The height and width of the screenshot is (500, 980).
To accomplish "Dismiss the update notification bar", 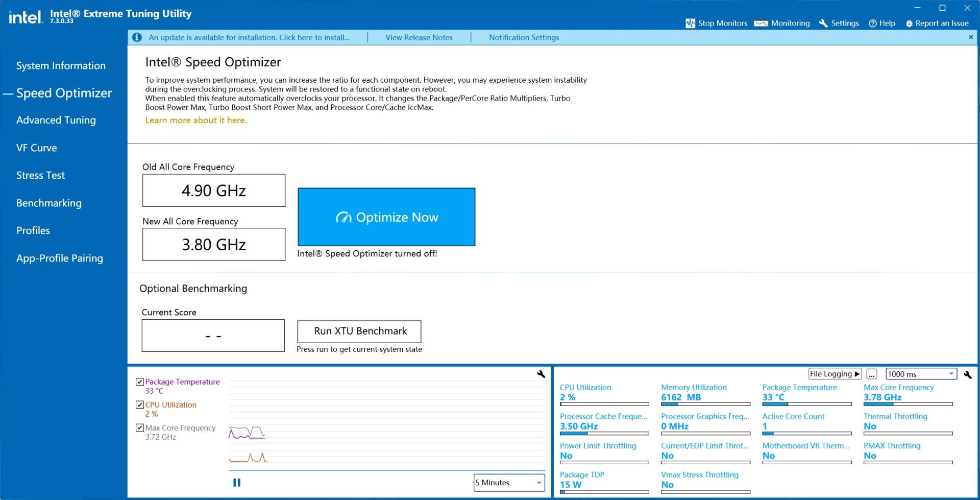I will (x=970, y=37).
